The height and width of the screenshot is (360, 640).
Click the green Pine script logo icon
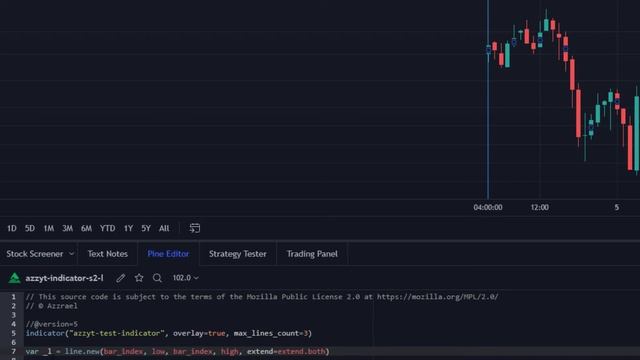coord(14,278)
